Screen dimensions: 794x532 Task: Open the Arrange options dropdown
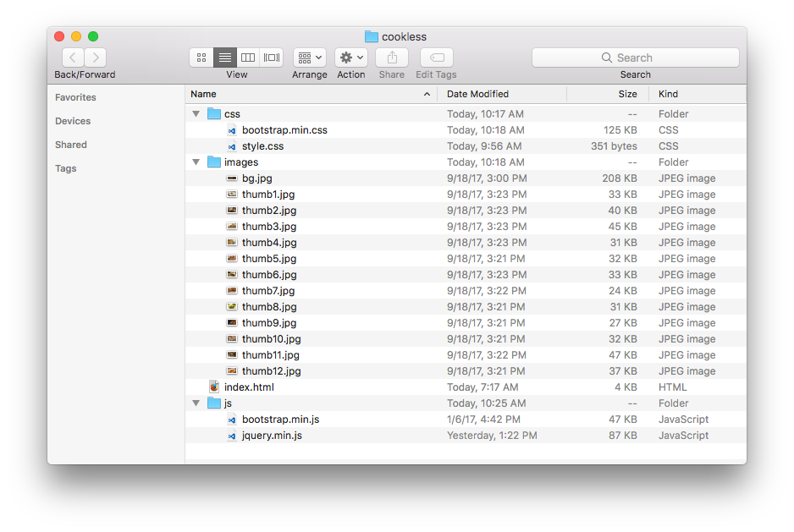(309, 57)
